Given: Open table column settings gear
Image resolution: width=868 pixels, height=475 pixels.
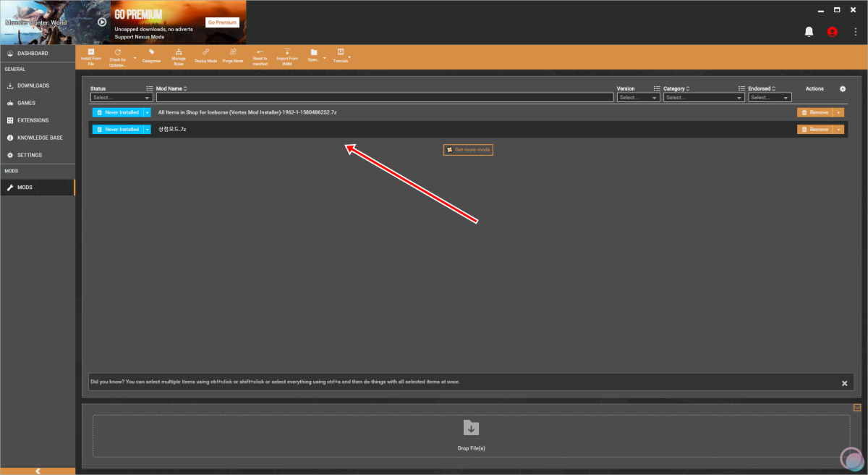Looking at the screenshot, I should click(x=843, y=88).
